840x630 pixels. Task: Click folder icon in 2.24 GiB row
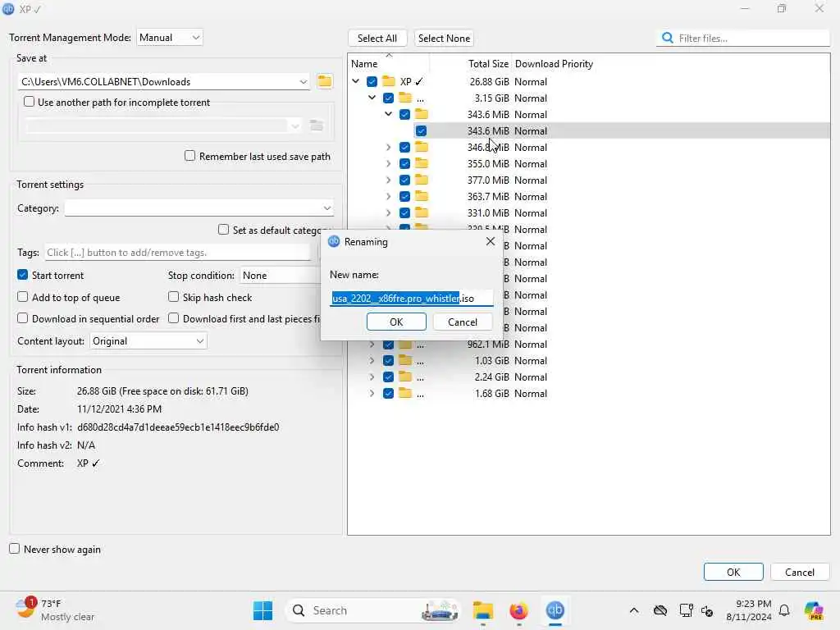pyautogui.click(x=405, y=377)
